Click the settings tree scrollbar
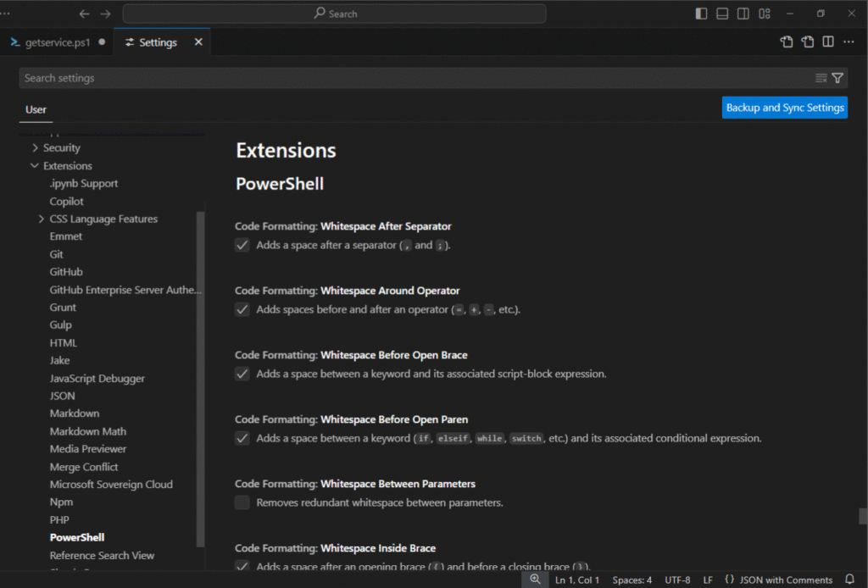 click(201, 380)
